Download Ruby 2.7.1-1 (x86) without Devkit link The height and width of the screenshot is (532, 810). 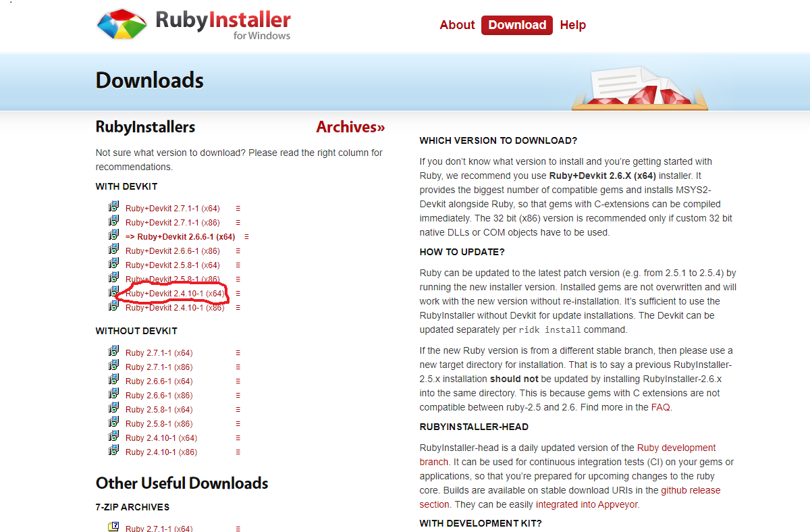click(159, 367)
